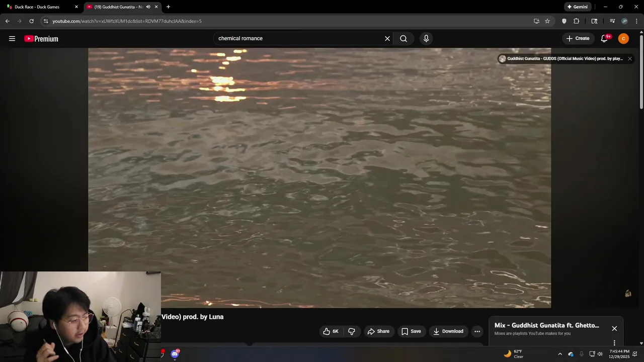Close the Mix playlist panel

(x=614, y=328)
